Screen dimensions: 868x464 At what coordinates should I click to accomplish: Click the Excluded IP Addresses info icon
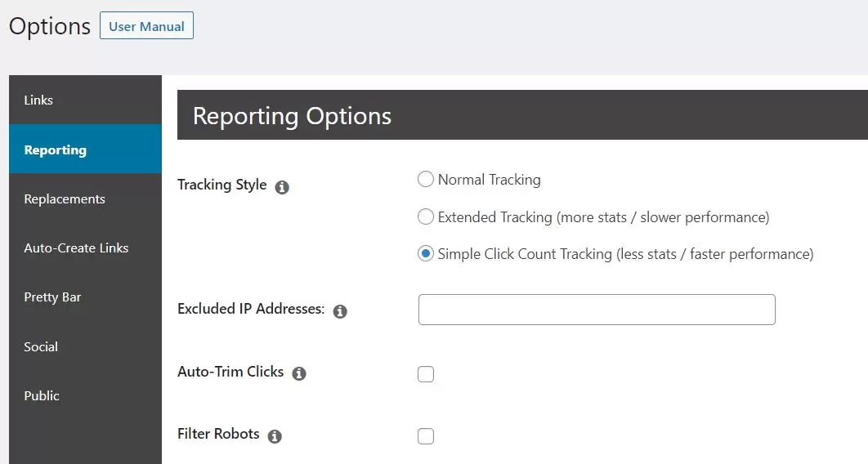click(x=340, y=311)
